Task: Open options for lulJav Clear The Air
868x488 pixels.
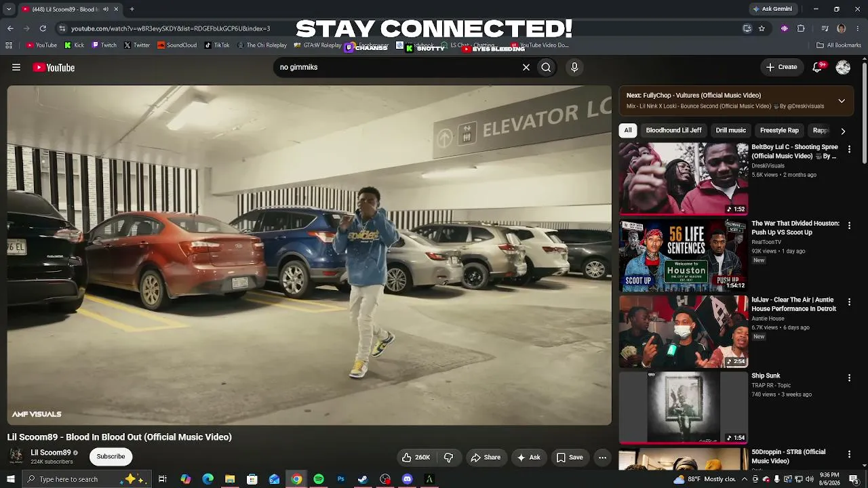Action: [849, 302]
